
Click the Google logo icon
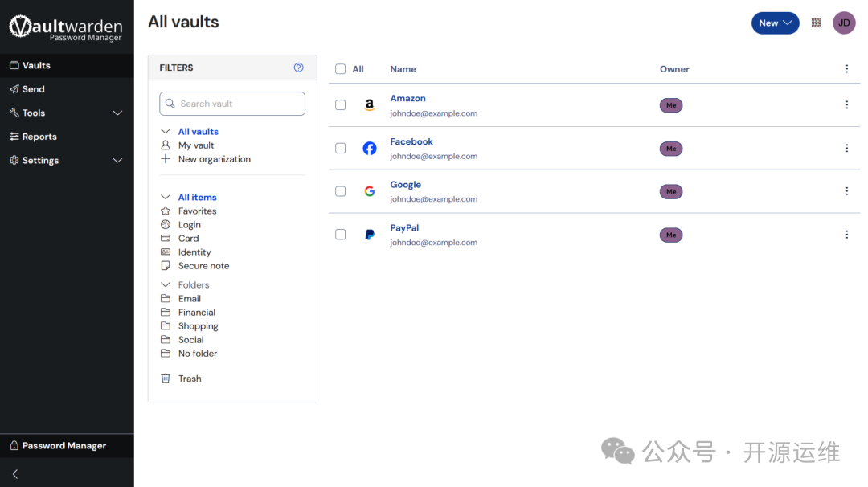tap(370, 191)
